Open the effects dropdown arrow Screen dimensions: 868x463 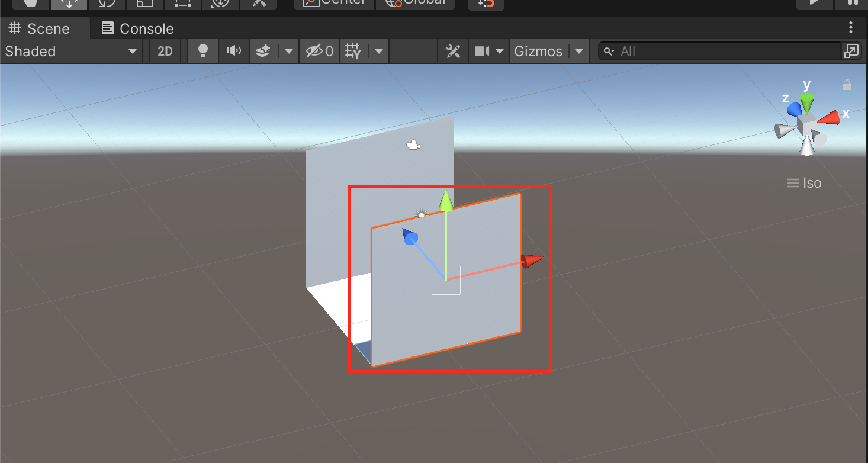click(288, 52)
